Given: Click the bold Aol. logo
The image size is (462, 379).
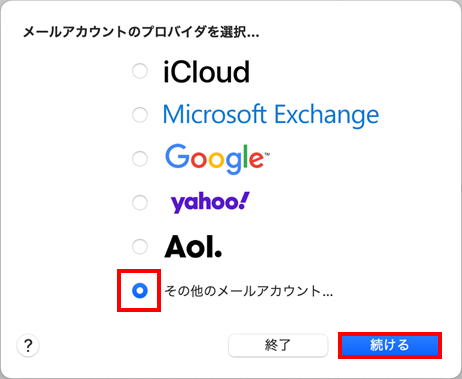Looking at the screenshot, I should pyautogui.click(x=193, y=247).
